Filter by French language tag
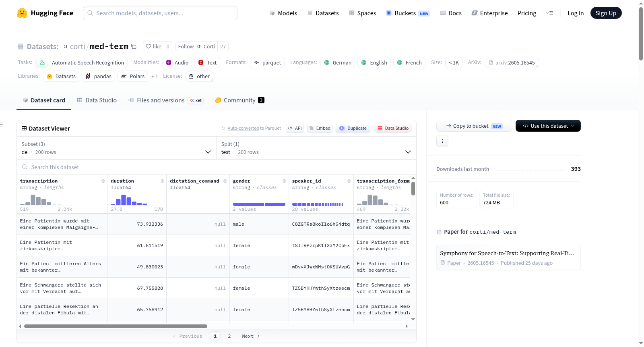Viewport: 644px width, 347px height. (x=409, y=62)
